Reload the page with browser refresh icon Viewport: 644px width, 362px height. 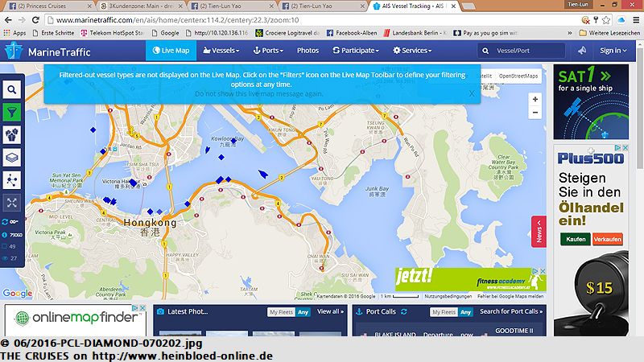tap(35, 19)
